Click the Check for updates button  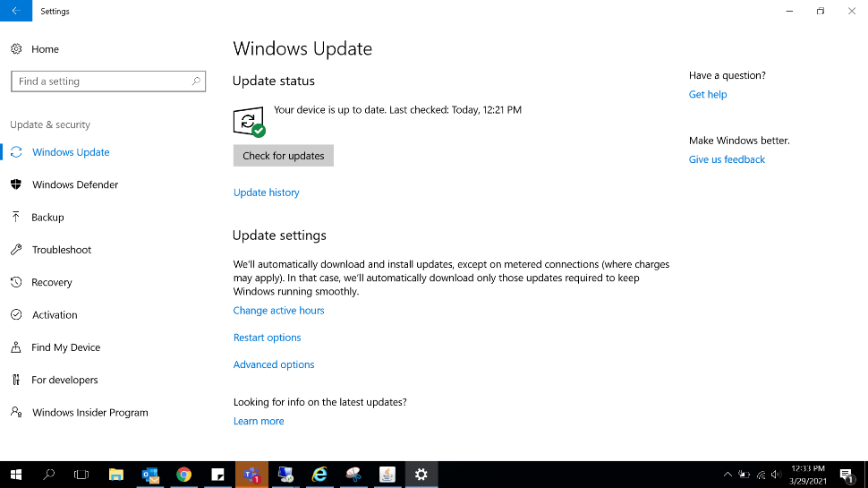(x=284, y=156)
